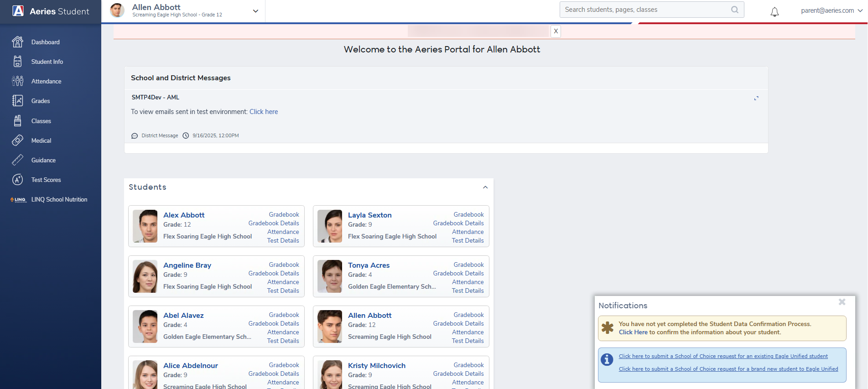Open Layla Sexton student name link
The image size is (868, 389).
pyautogui.click(x=369, y=215)
